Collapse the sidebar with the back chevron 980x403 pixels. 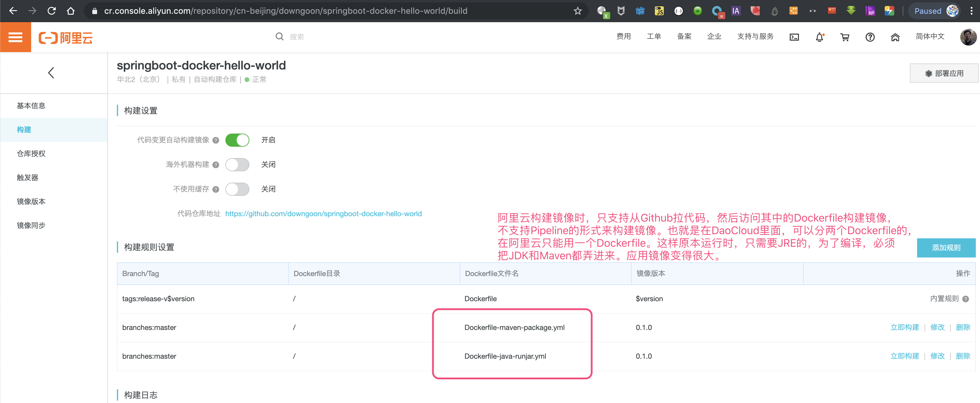tap(51, 73)
